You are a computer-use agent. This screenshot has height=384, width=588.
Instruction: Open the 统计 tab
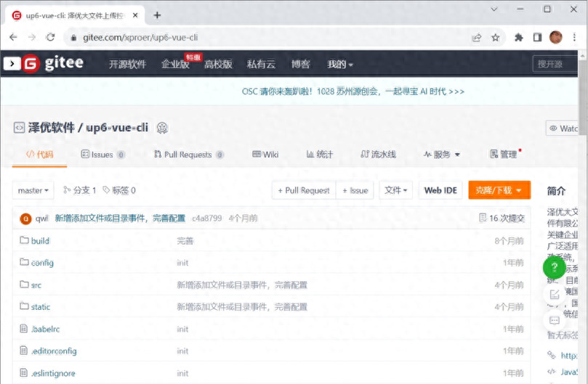click(320, 155)
